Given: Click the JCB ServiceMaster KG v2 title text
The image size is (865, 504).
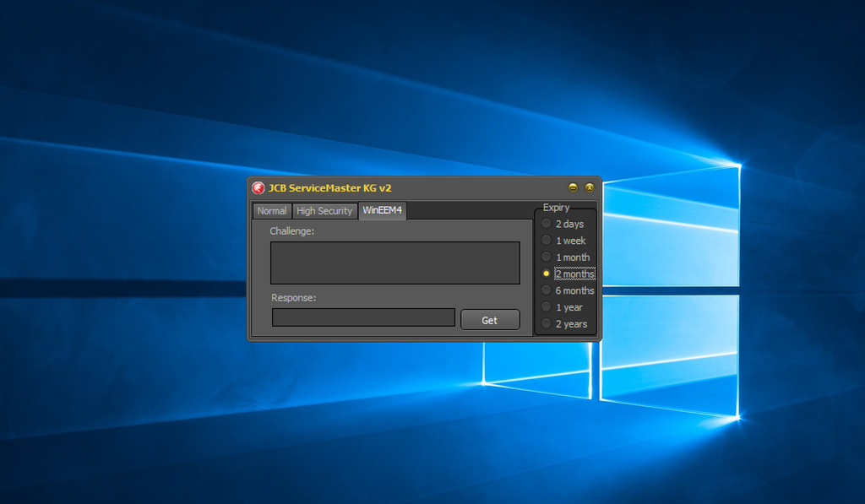Looking at the screenshot, I should click(x=329, y=187).
